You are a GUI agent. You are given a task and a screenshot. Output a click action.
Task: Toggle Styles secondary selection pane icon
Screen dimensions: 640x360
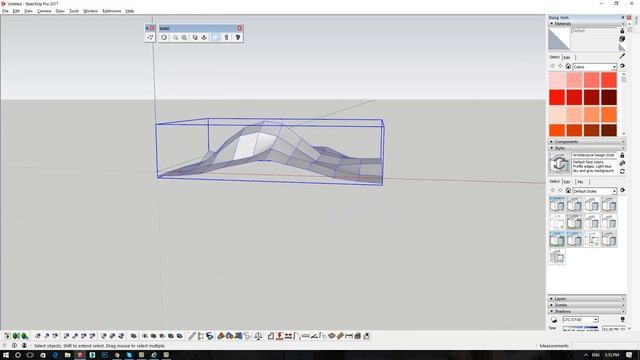622,156
